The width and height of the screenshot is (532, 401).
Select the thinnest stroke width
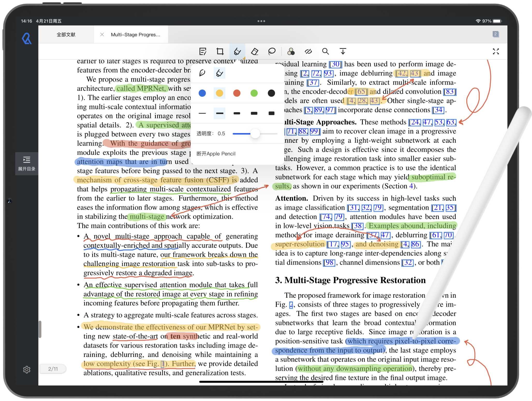click(x=202, y=113)
